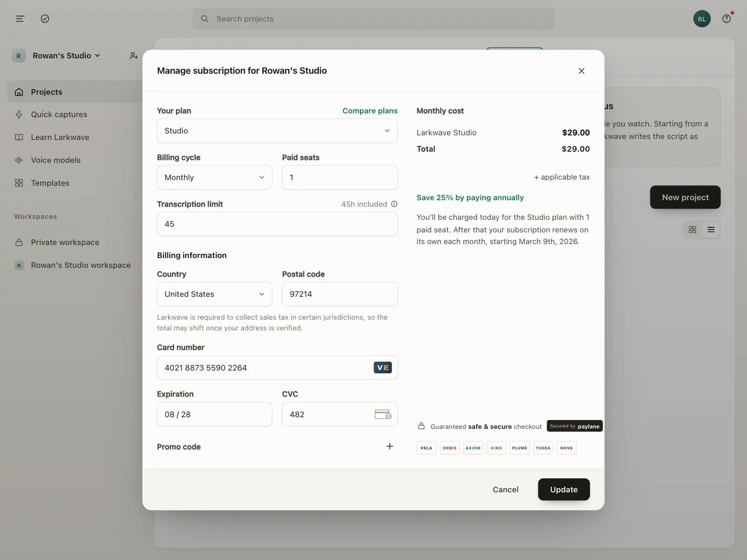747x560 pixels.
Task: Click the ORBIS payment logo
Action: pos(450,448)
